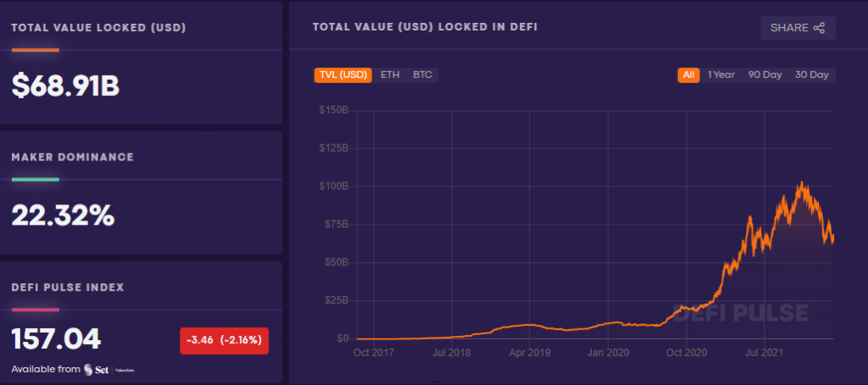Viewport: 868px width, 385px height.
Task: Click the $0 axis label
Action: pos(342,338)
